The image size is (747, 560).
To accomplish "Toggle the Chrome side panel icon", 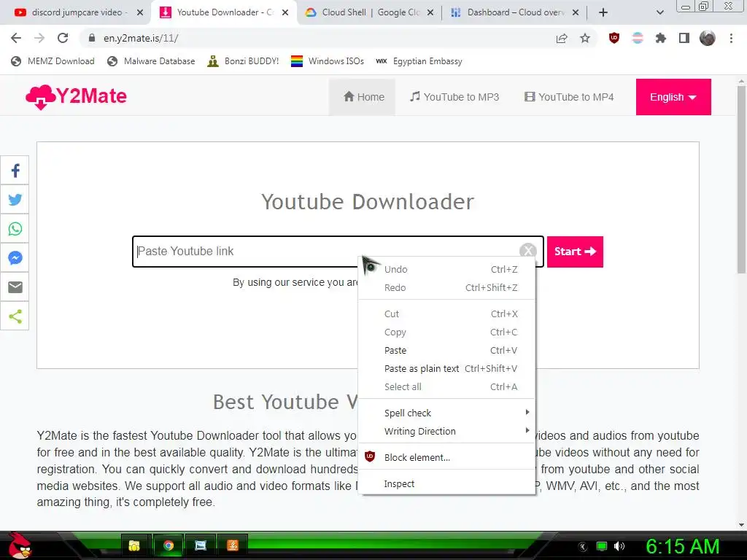I will [684, 38].
